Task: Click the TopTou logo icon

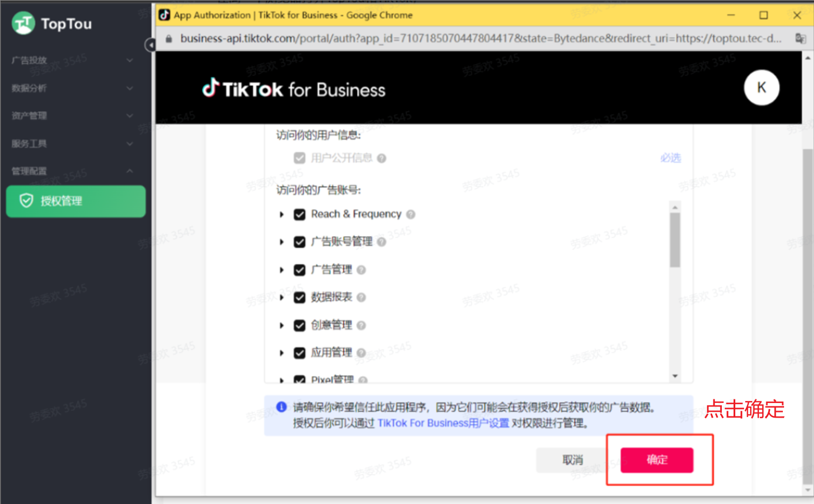Action: (x=23, y=23)
